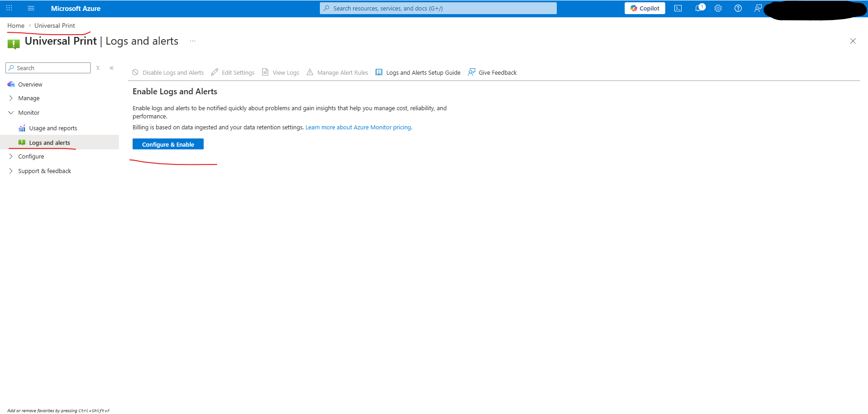Click the Support & feedback label
Image resolution: width=868 pixels, height=414 pixels.
45,171
